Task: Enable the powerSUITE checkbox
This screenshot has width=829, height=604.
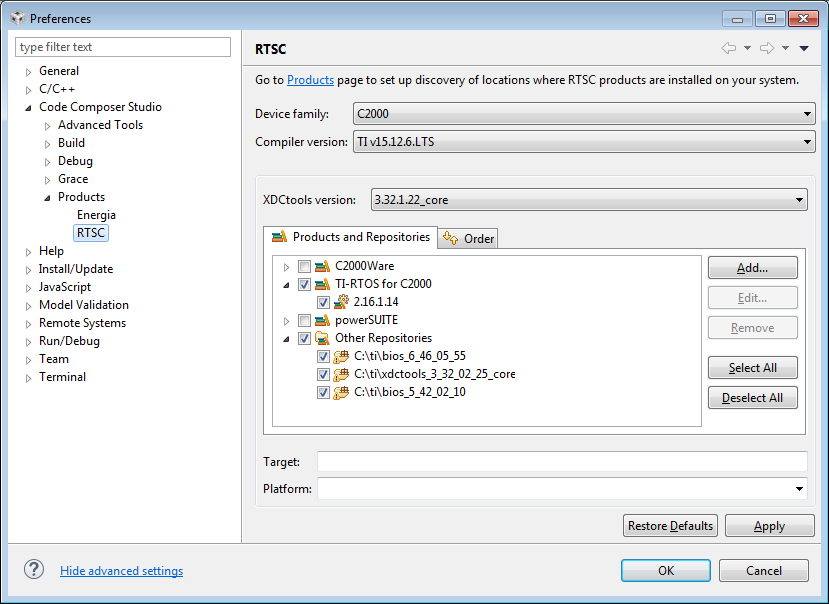Action: (304, 320)
